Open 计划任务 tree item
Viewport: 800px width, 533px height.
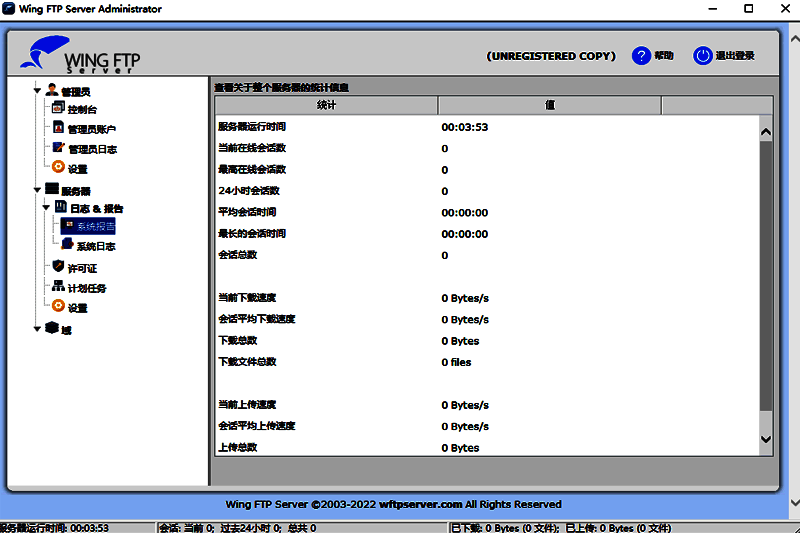click(x=87, y=288)
